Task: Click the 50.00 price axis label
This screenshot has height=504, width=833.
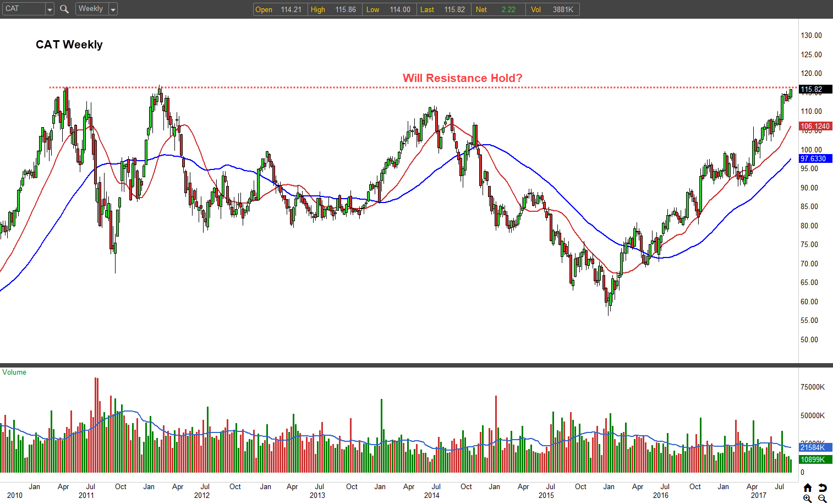Action: pos(809,339)
